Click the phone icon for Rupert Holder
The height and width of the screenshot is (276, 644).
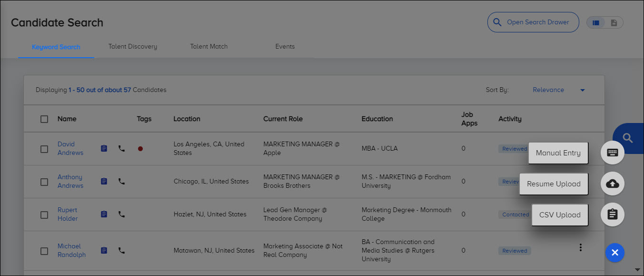[121, 214]
